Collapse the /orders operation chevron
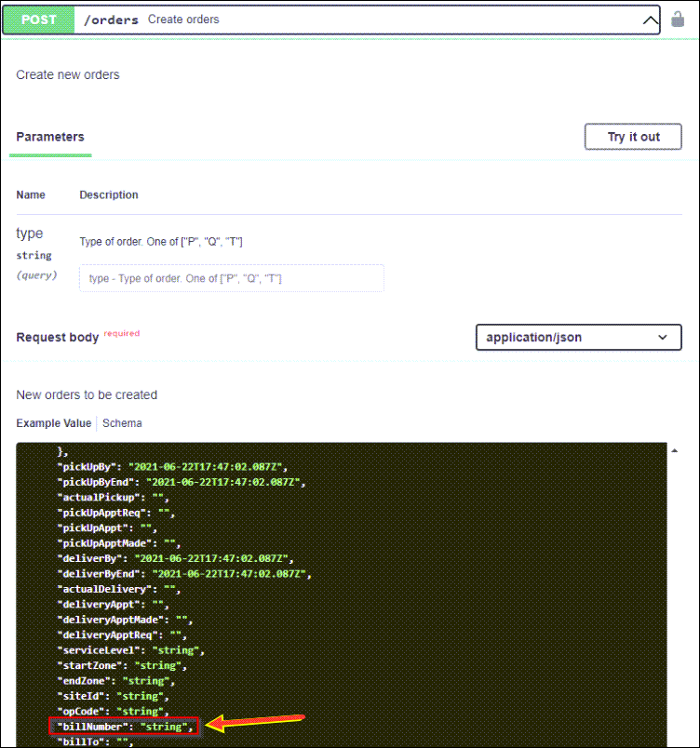This screenshot has width=700, height=748. [x=650, y=20]
